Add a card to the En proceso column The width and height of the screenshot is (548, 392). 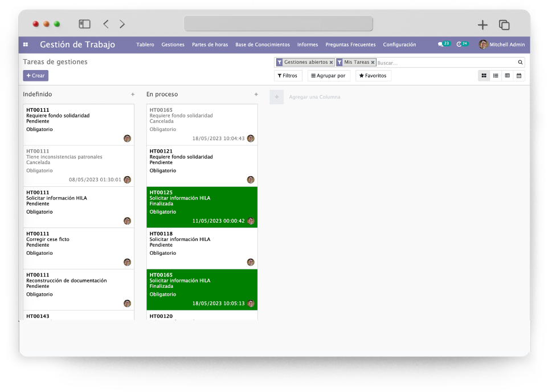(256, 95)
